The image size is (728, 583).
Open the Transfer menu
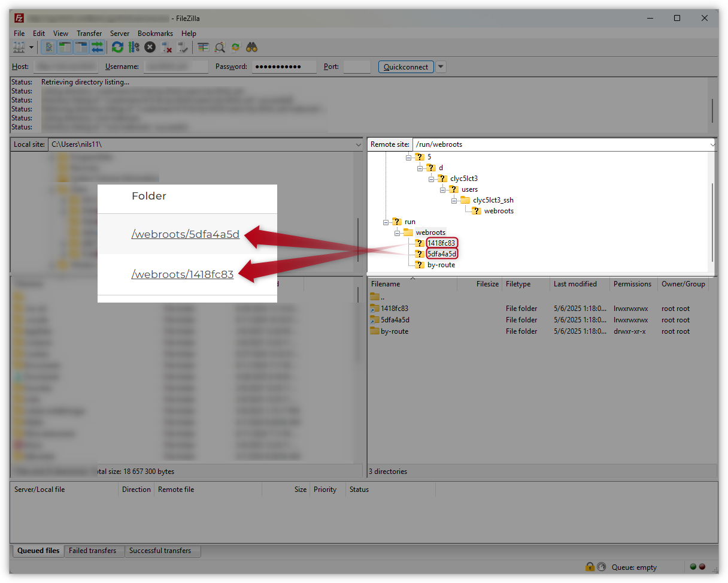[89, 34]
